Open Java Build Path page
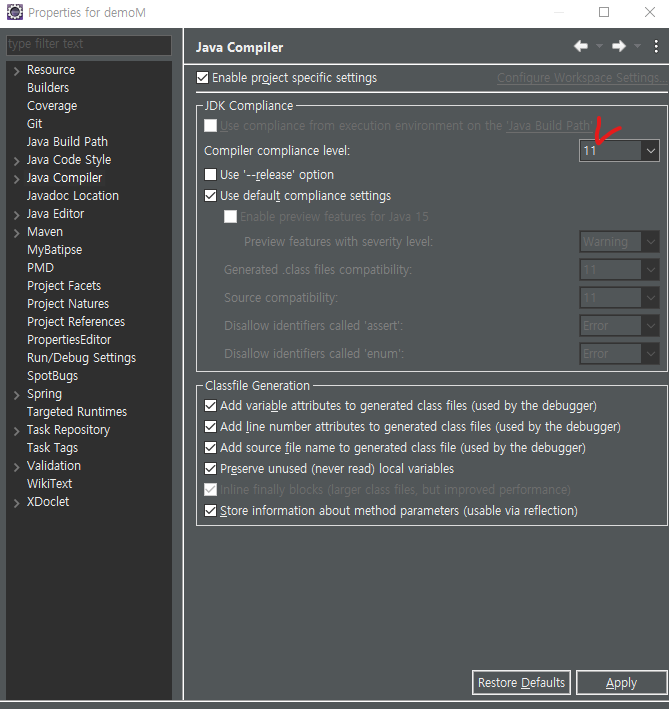Screen dimensions: 669x709 point(67,142)
